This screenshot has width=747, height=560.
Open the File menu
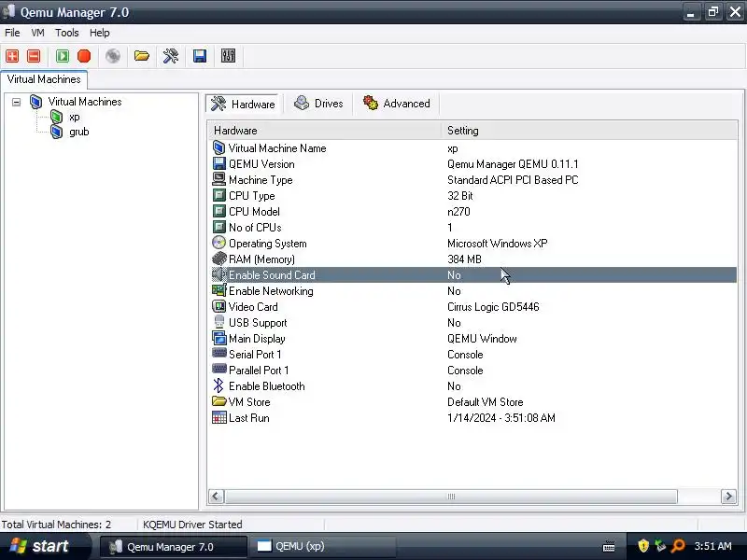tap(12, 33)
